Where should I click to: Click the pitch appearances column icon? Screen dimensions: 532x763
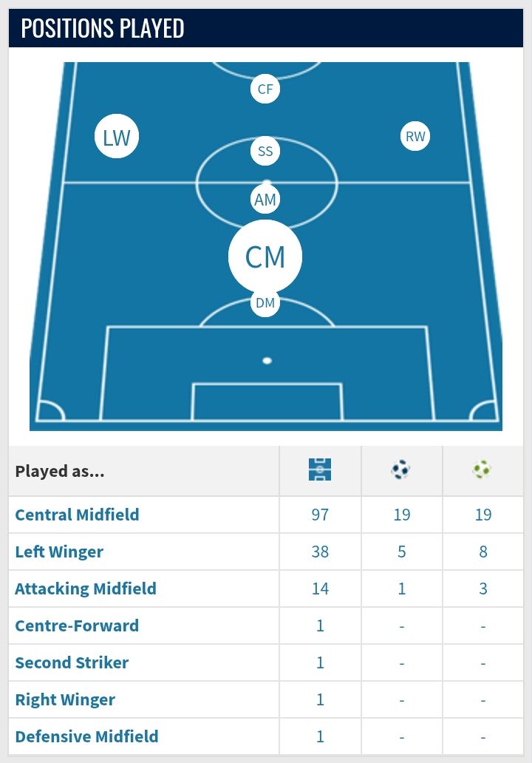click(x=320, y=469)
